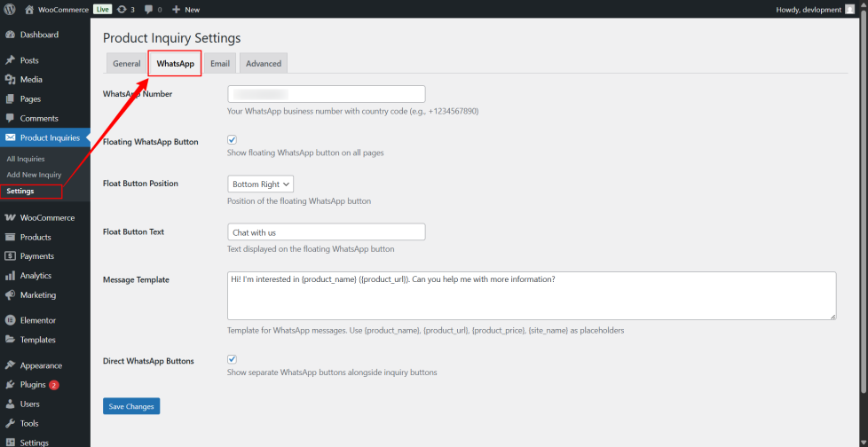Open Elementor in the sidebar
This screenshot has width=868, height=447.
coord(37,320)
